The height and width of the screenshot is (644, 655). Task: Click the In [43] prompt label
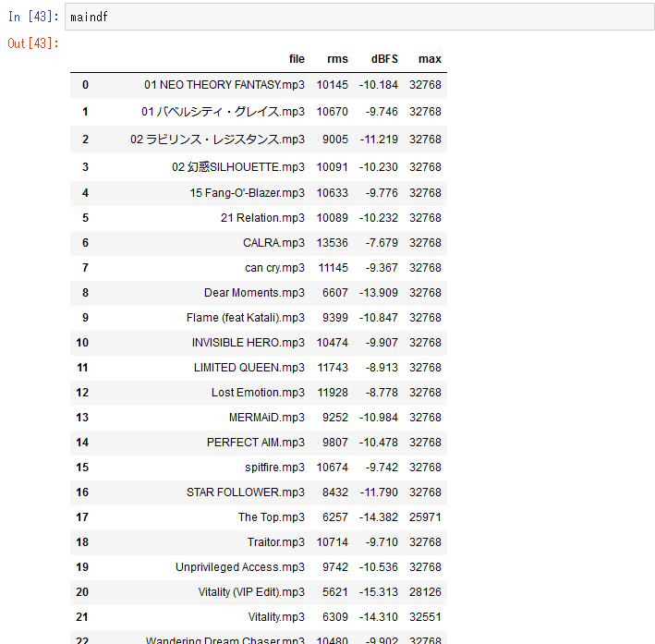pyautogui.click(x=33, y=17)
